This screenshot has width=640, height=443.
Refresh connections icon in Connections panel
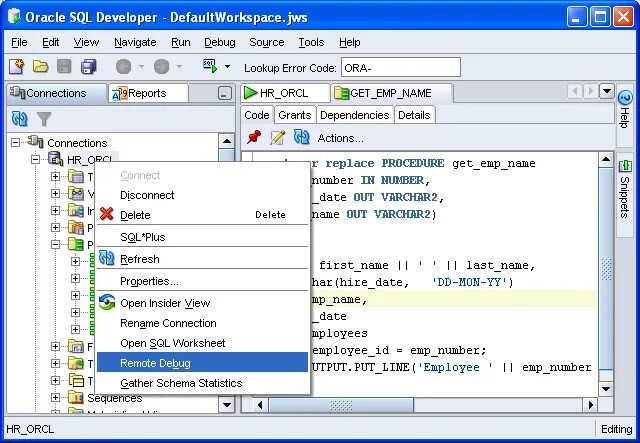(x=20, y=119)
